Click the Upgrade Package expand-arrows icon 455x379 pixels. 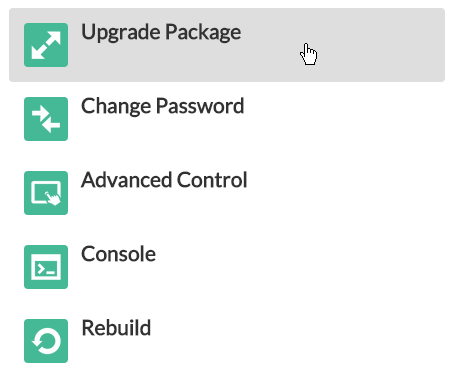pos(46,45)
